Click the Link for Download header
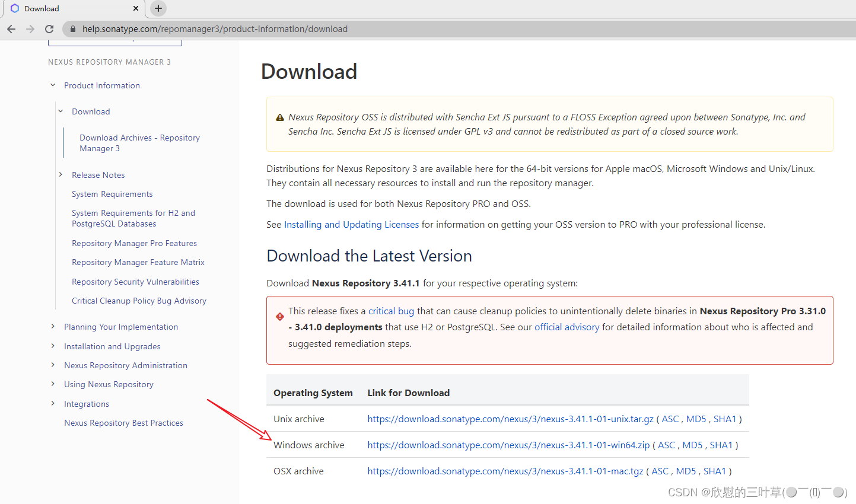This screenshot has width=856, height=504. pyautogui.click(x=409, y=393)
